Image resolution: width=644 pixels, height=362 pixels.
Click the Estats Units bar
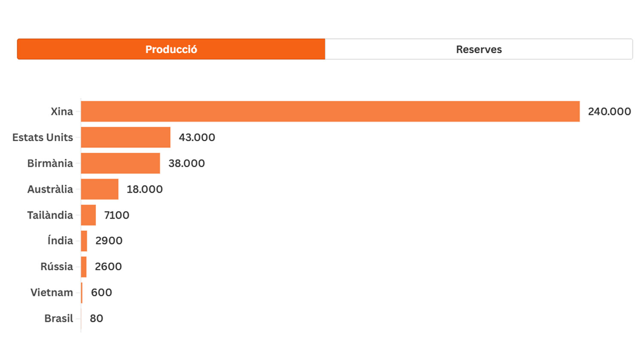(x=125, y=137)
